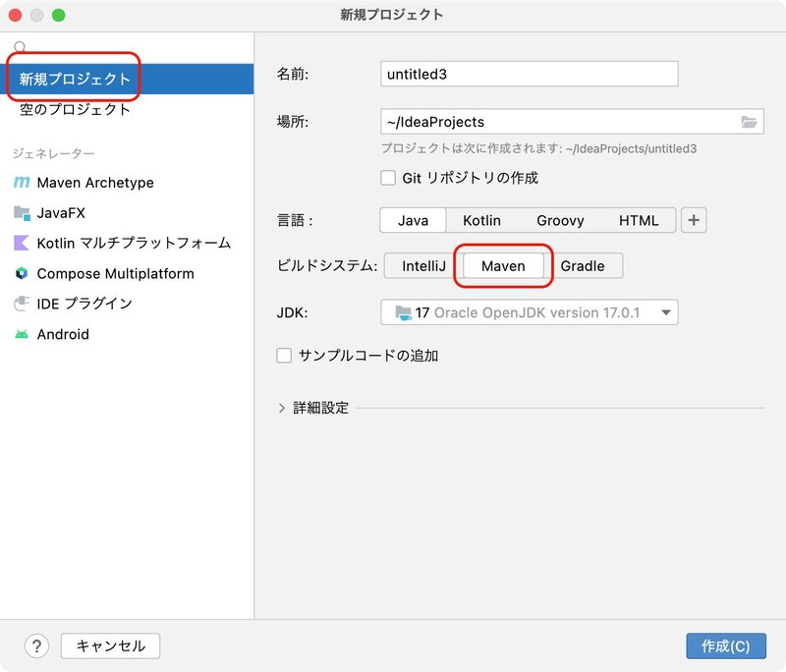Click the Android robot icon
The height and width of the screenshot is (672, 786).
tap(22, 334)
